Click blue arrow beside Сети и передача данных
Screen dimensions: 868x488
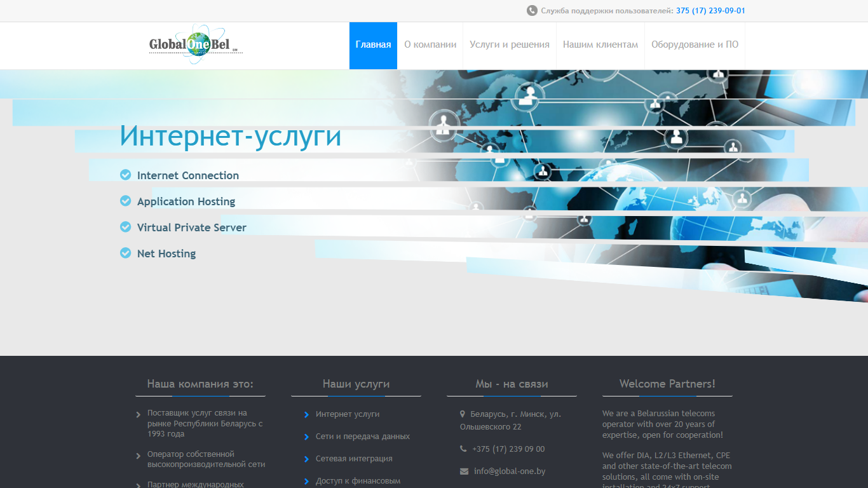(x=306, y=437)
